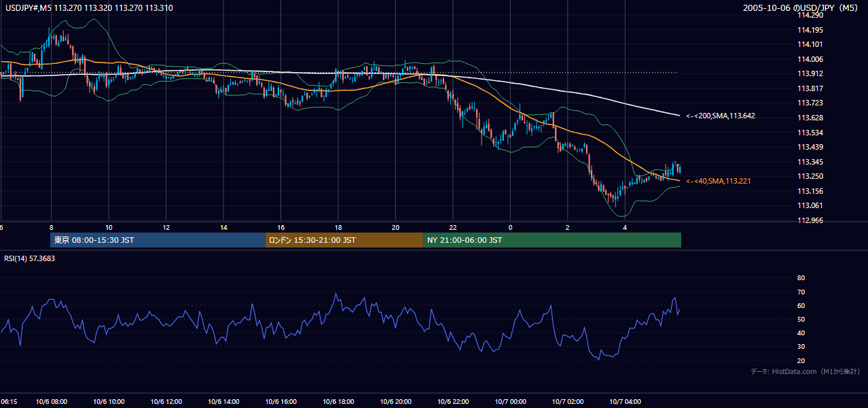Click hour label 16 under the price chart
Image resolution: width=868 pixels, height=408 pixels.
coord(281,227)
